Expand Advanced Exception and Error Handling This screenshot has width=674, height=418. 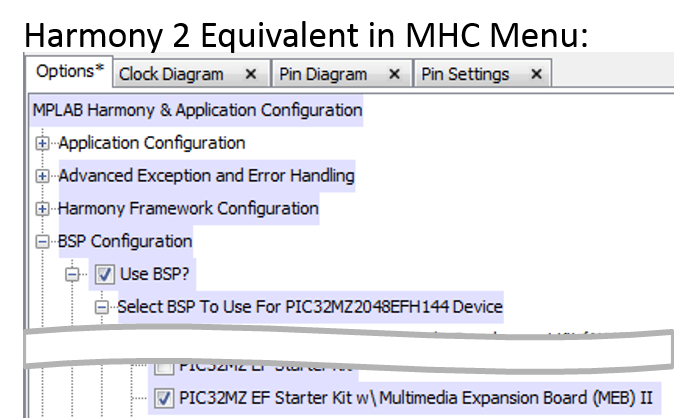coord(42,176)
